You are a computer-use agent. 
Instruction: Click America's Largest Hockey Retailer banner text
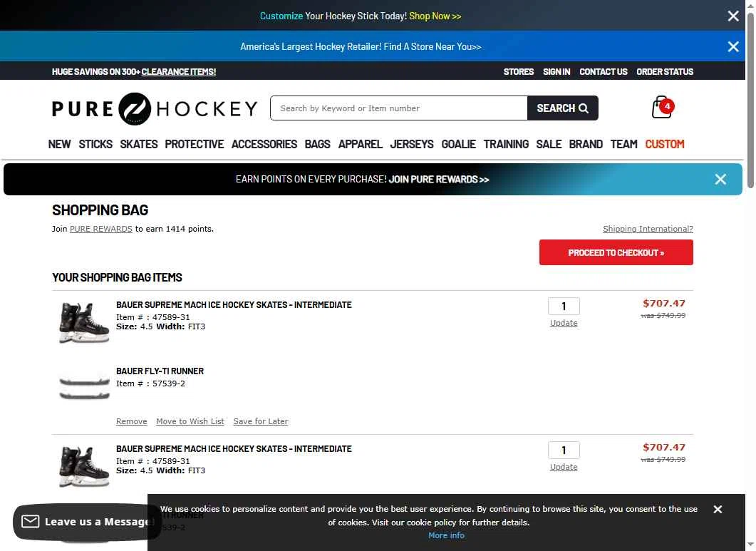(361, 46)
